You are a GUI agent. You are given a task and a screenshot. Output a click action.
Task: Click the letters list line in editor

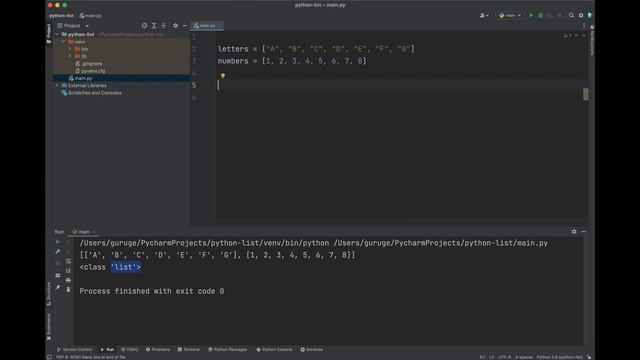316,49
